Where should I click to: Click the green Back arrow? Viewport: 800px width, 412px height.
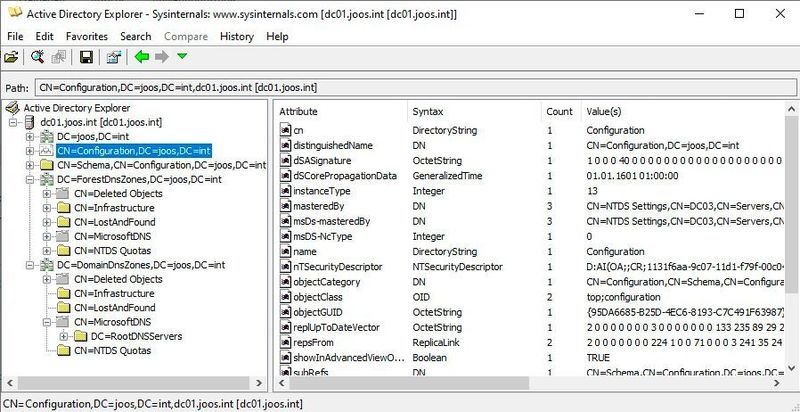[142, 57]
